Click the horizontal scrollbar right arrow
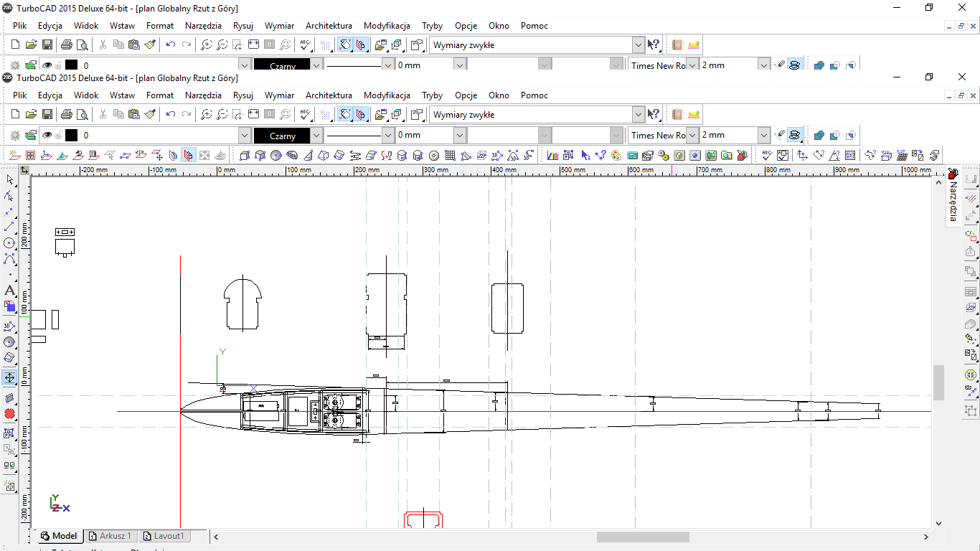Viewport: 980px width, 551px height. pos(925,537)
